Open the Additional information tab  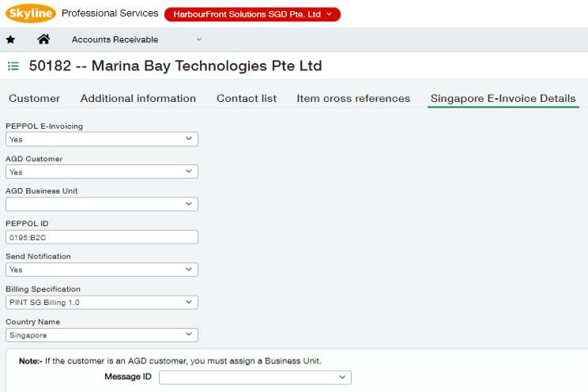(x=138, y=99)
